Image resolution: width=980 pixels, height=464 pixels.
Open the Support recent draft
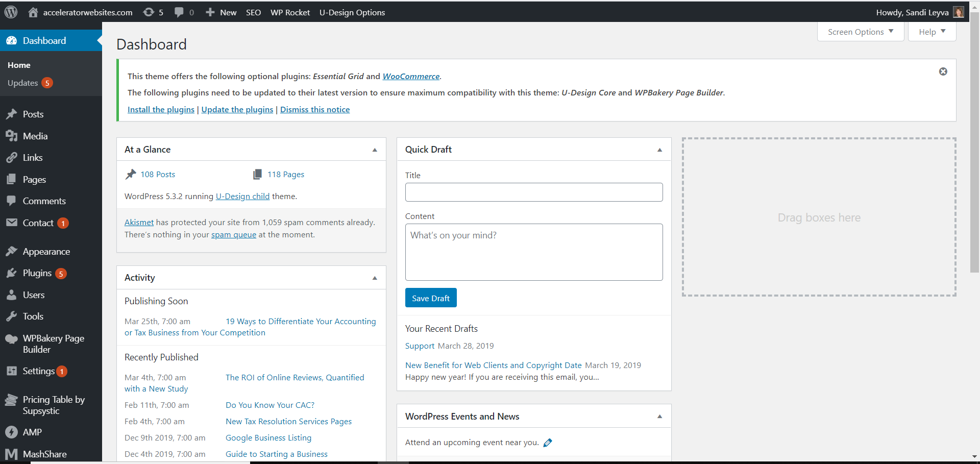420,346
